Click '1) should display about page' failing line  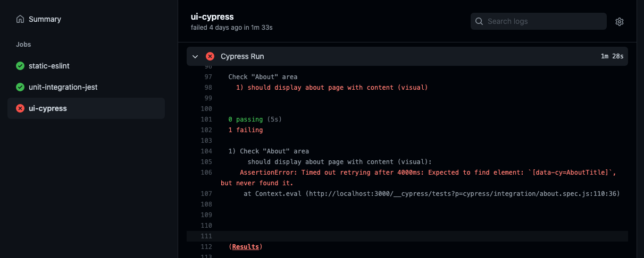click(x=332, y=88)
